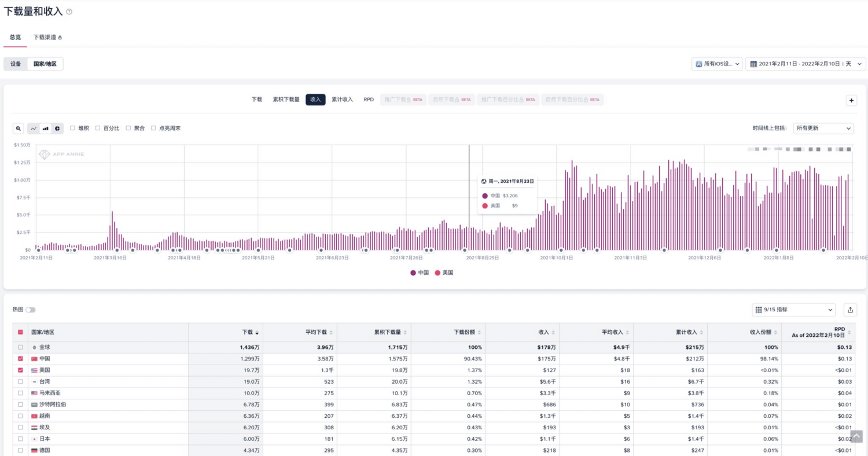
Task: Select the 累计收入 metric button
Action: 342,100
